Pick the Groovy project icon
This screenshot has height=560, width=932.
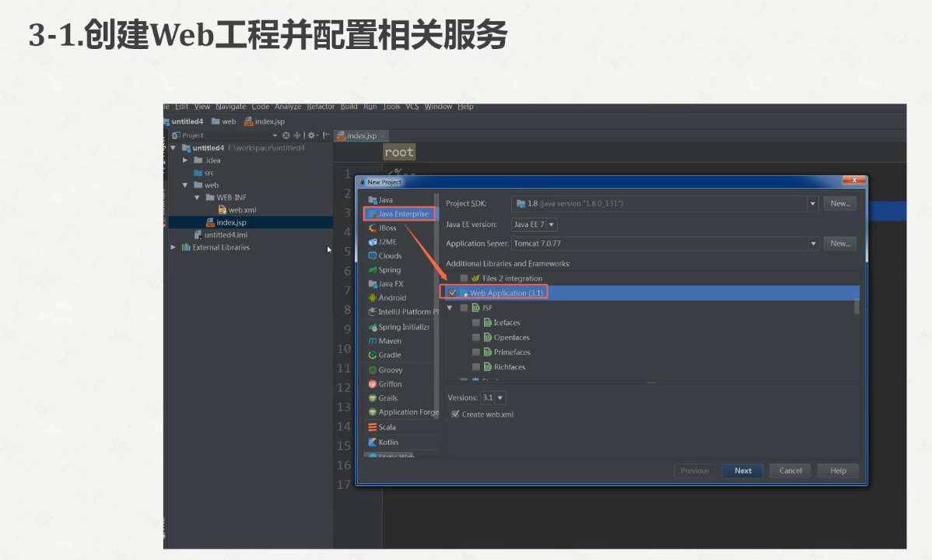pos(373,369)
